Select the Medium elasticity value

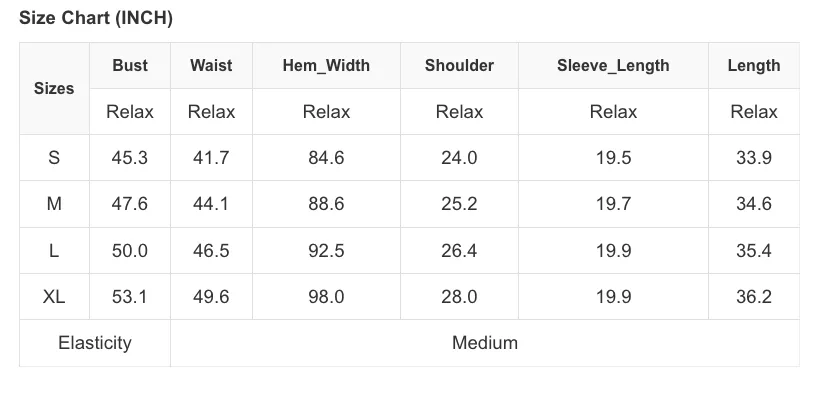(x=485, y=343)
